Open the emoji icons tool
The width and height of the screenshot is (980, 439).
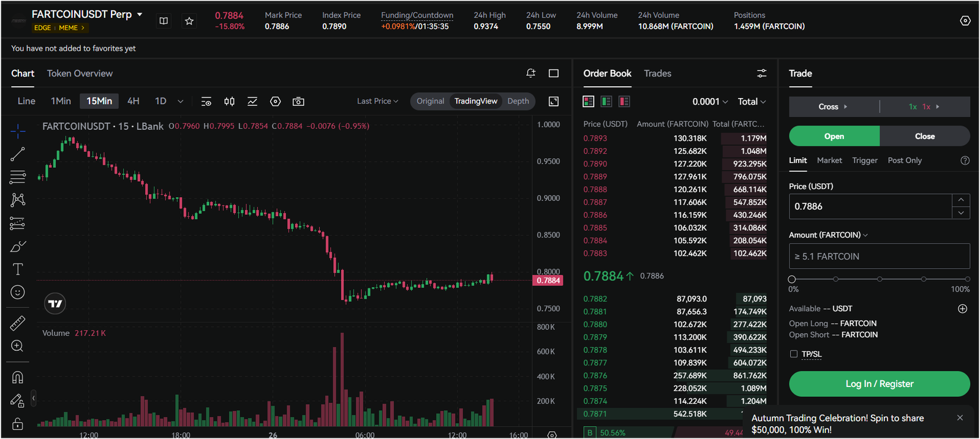18,292
